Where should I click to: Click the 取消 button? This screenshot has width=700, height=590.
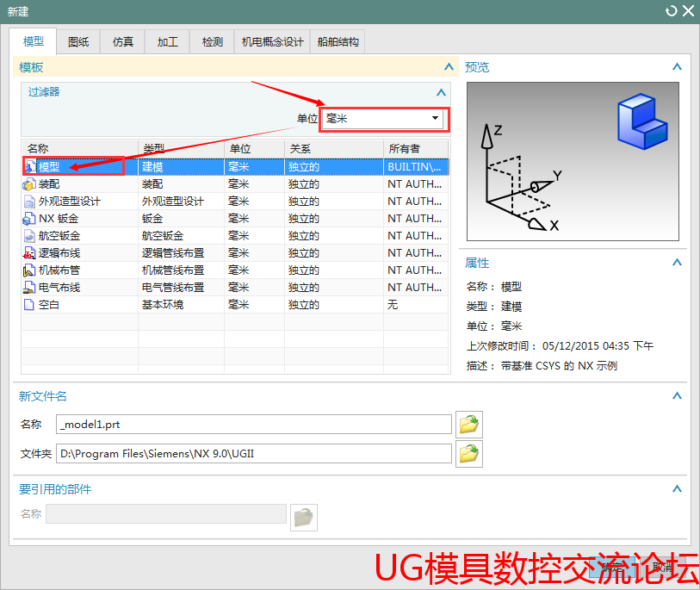(661, 568)
